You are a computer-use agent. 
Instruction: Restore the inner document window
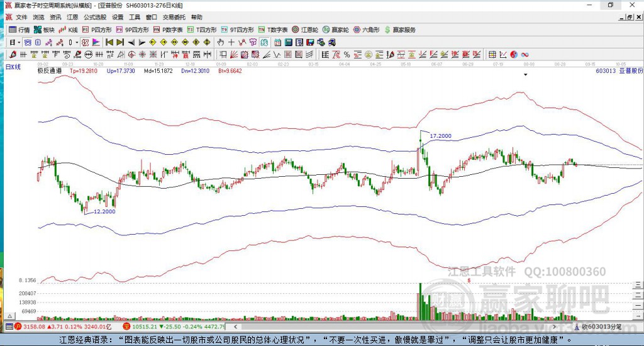[630, 17]
